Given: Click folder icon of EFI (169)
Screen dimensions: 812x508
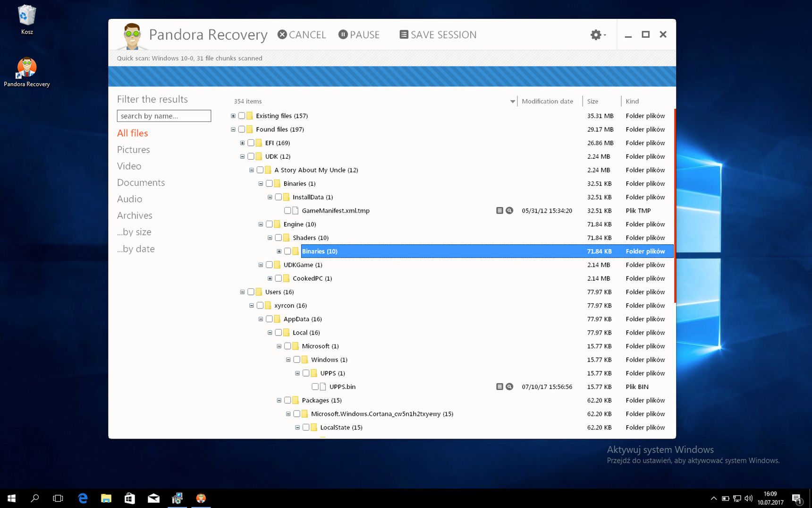Looking at the screenshot, I should point(259,143).
